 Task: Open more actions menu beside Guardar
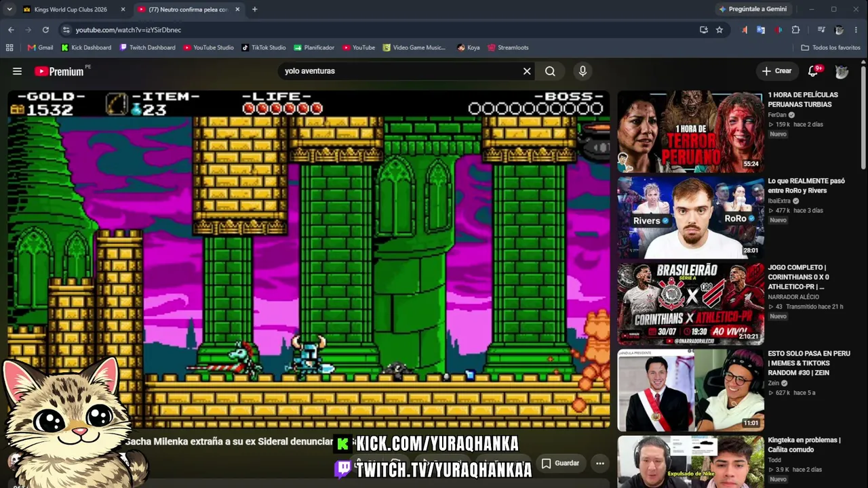point(600,464)
